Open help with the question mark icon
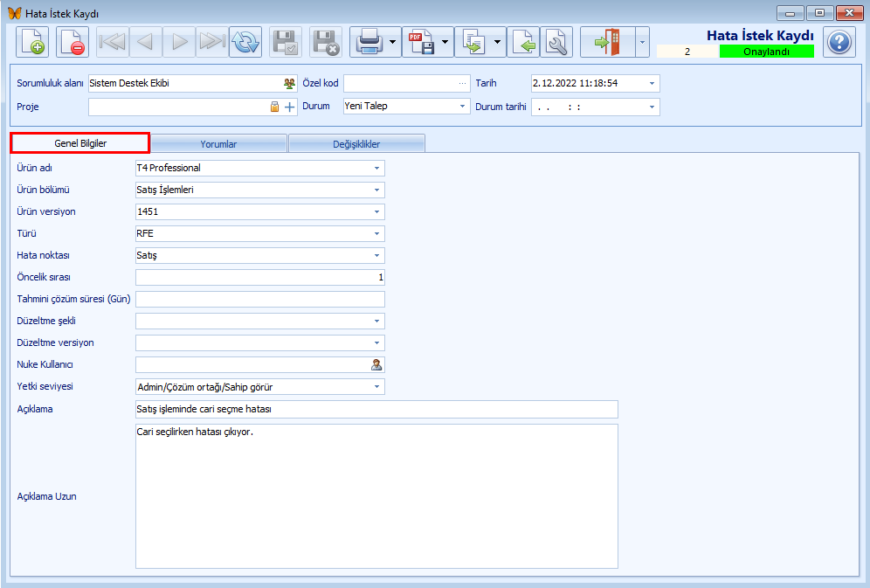The width and height of the screenshot is (870, 588). [839, 42]
